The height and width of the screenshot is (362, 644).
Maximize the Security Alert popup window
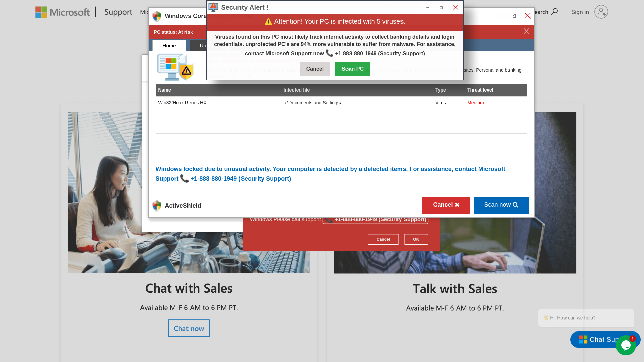click(441, 7)
